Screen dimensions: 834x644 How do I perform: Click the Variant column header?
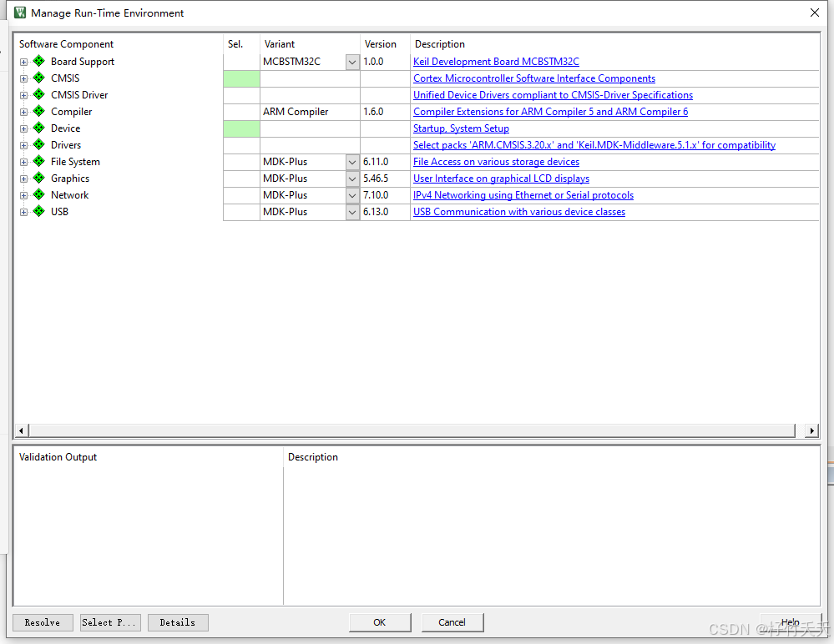[x=280, y=44]
